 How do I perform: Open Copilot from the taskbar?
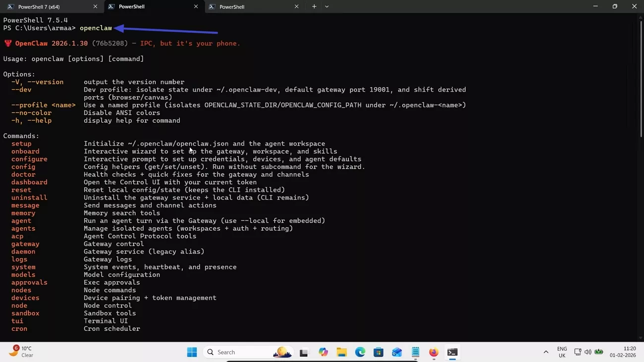pyautogui.click(x=322, y=352)
